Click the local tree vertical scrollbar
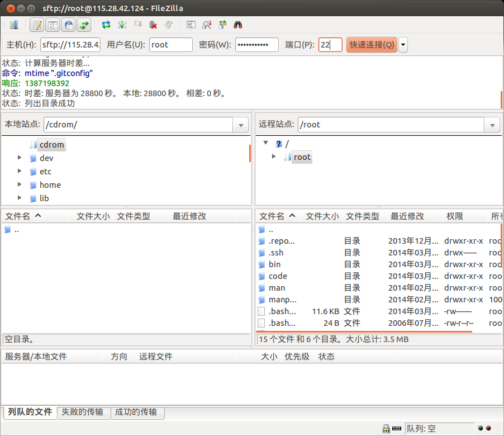The height and width of the screenshot is (436, 504). click(x=250, y=153)
